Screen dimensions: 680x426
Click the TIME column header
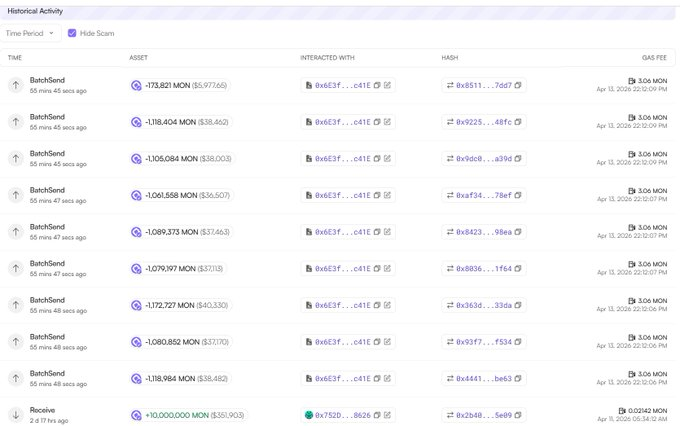pos(15,58)
